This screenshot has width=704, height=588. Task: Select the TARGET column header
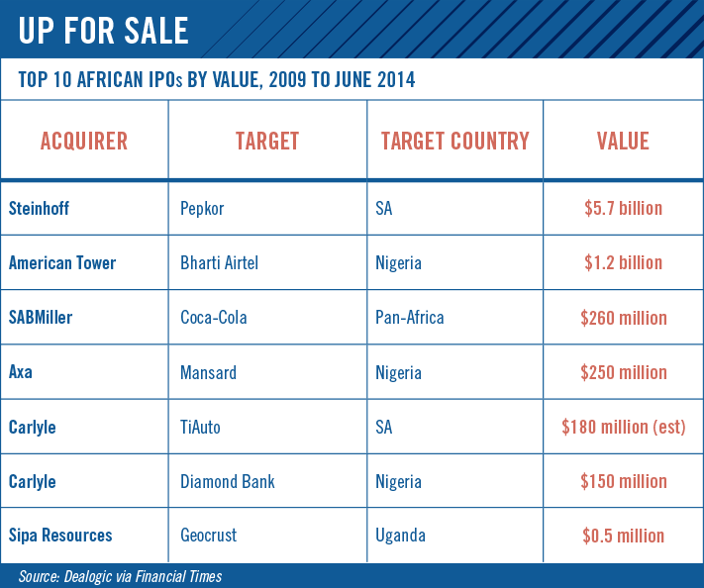click(x=267, y=141)
